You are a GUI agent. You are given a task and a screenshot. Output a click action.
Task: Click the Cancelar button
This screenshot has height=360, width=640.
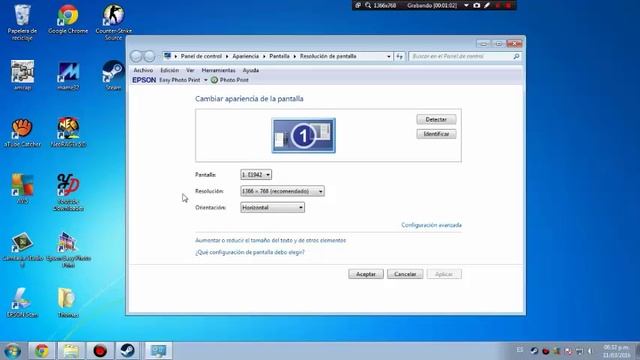coord(405,274)
